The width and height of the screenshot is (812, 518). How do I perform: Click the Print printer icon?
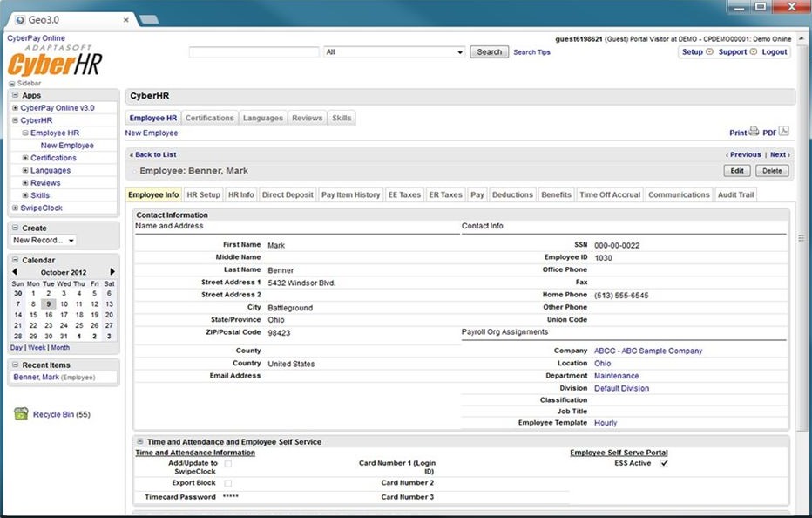click(x=754, y=131)
